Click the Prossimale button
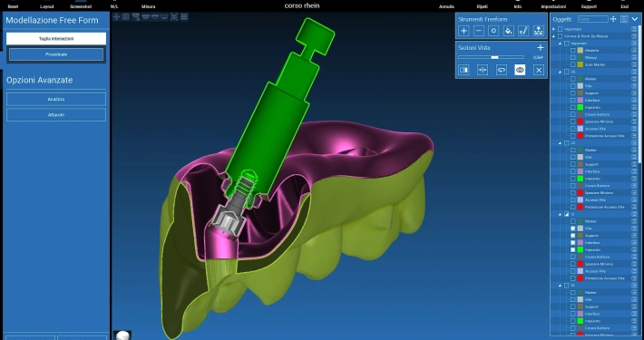644x340 pixels. 56,54
